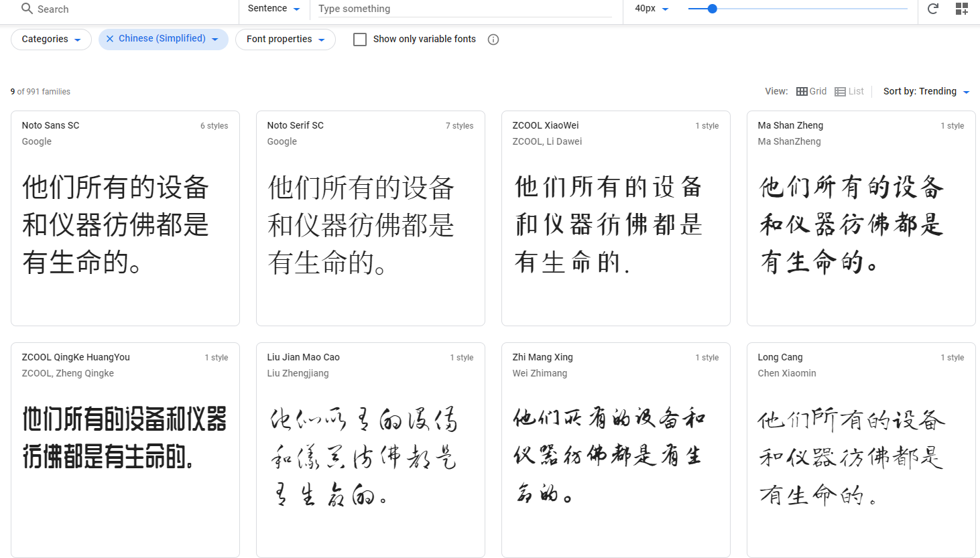Click author 'Wei Zhimang'

coord(540,373)
